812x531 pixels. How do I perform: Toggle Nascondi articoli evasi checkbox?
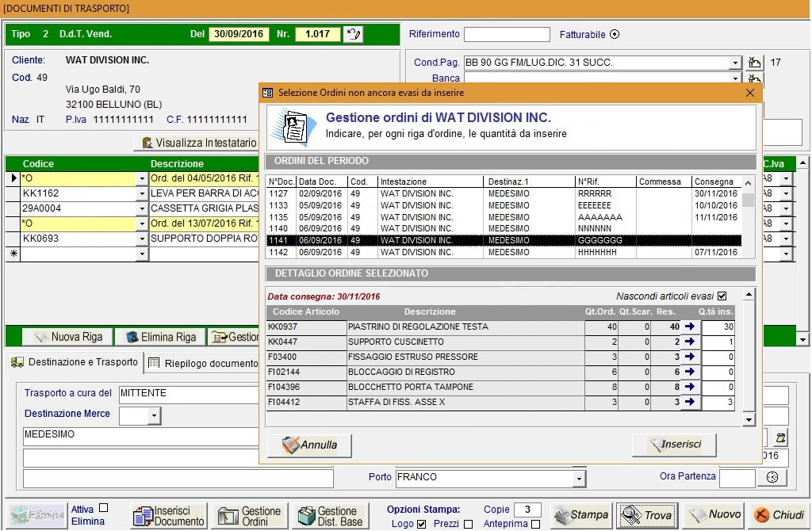pyautogui.click(x=722, y=296)
